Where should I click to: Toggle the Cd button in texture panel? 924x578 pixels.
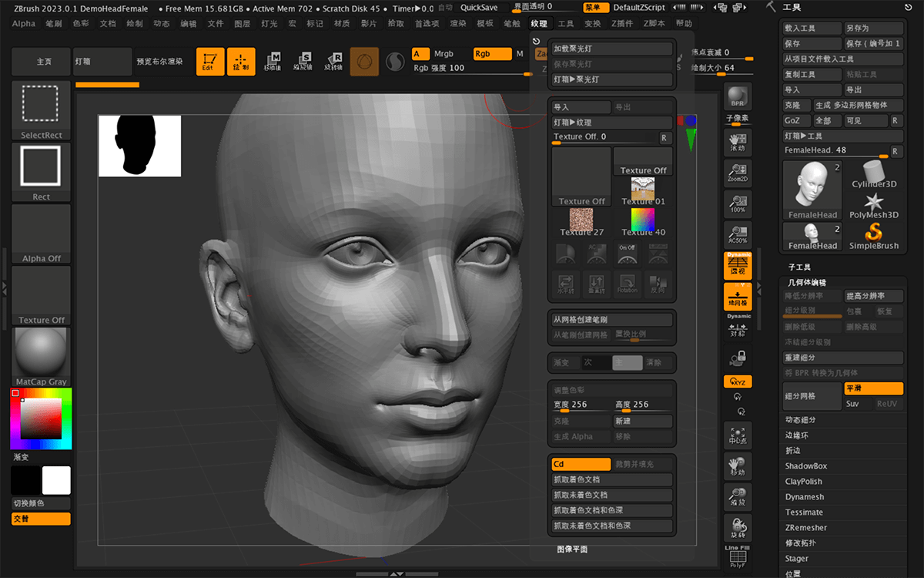[x=581, y=464]
